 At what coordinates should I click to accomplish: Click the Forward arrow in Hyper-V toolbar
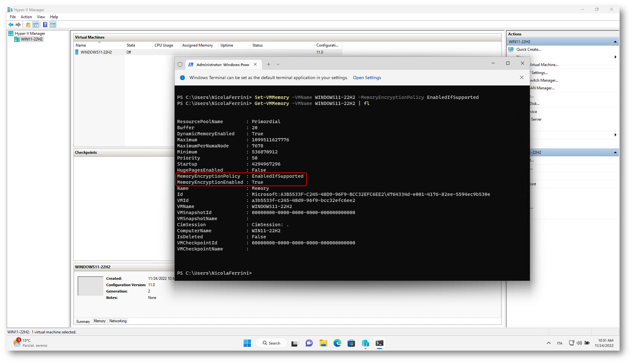[x=18, y=25]
